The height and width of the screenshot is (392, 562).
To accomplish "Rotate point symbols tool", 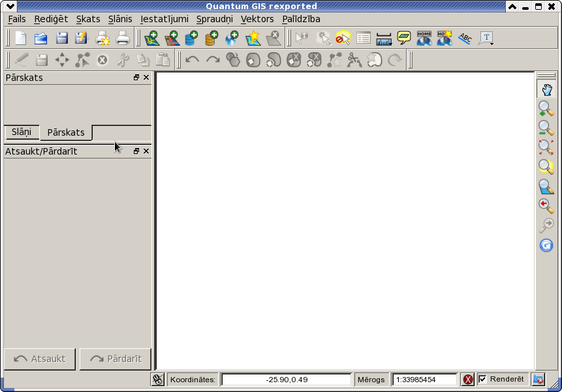I will [395, 60].
